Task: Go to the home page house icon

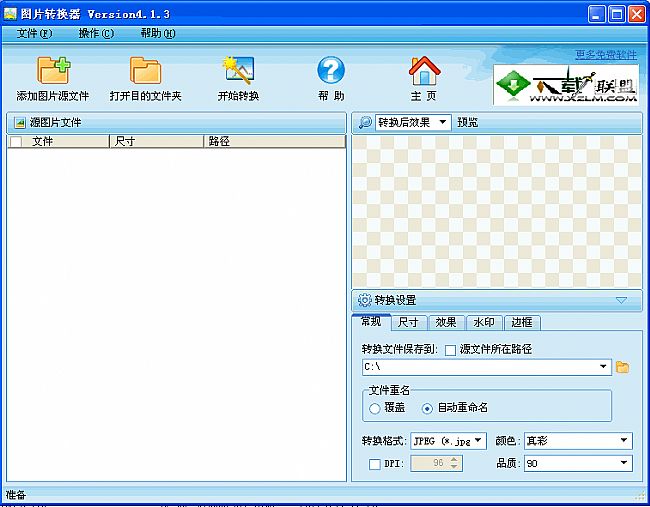Action: [x=424, y=70]
